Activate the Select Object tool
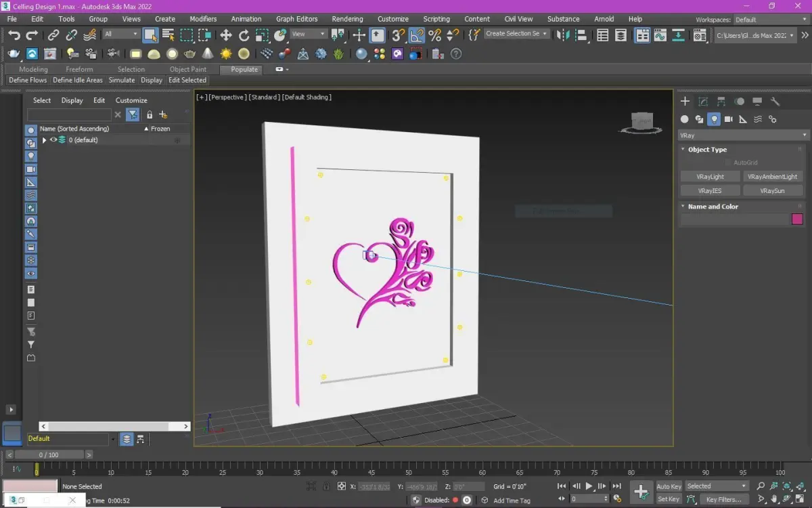The height and width of the screenshot is (508, 812). (150, 35)
